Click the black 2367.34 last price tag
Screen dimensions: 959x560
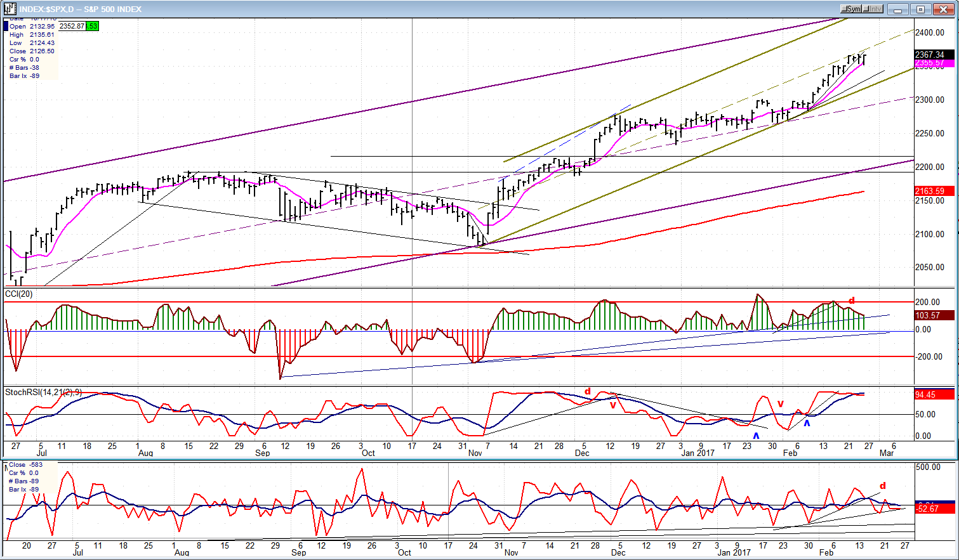930,55
